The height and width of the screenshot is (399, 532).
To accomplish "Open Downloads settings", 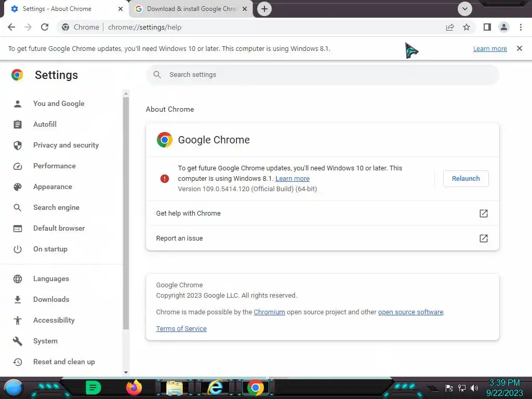I will coord(51,299).
